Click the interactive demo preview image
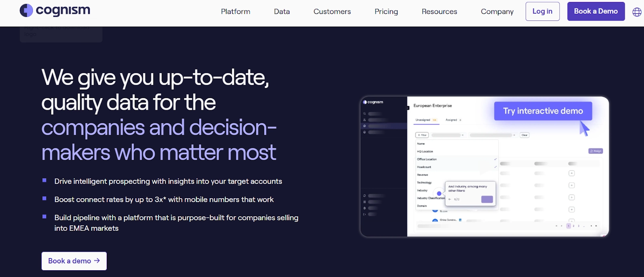 [x=485, y=166]
